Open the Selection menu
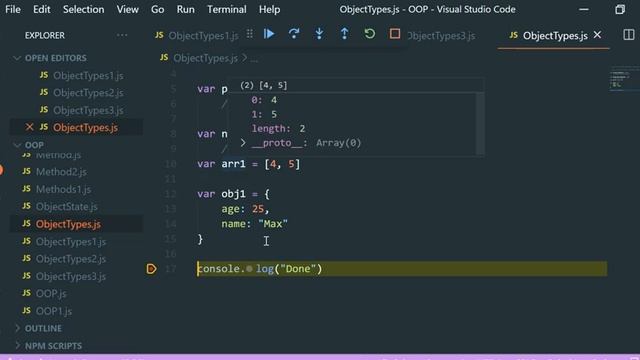The height and width of the screenshot is (360, 640). coord(83,9)
